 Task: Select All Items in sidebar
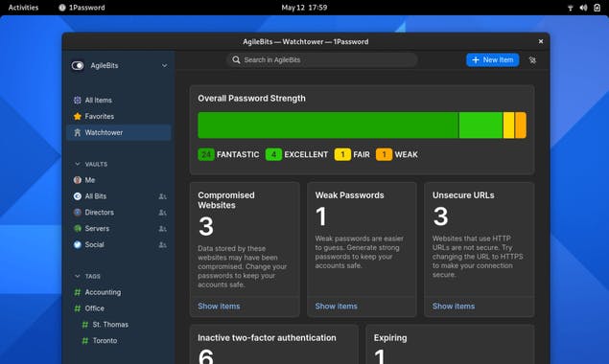(119, 101)
